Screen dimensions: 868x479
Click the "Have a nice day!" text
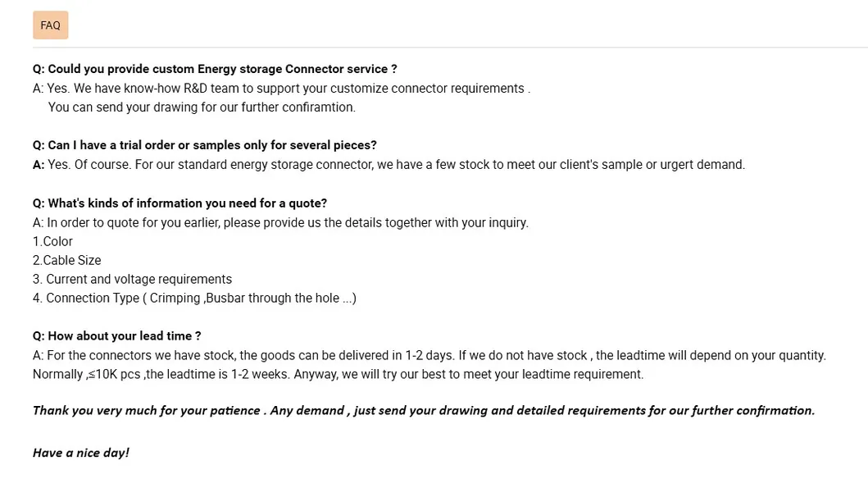pos(80,453)
